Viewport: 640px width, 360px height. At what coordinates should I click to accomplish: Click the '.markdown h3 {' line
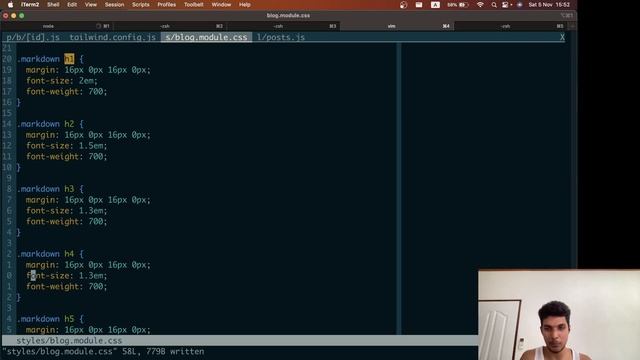click(x=50, y=189)
